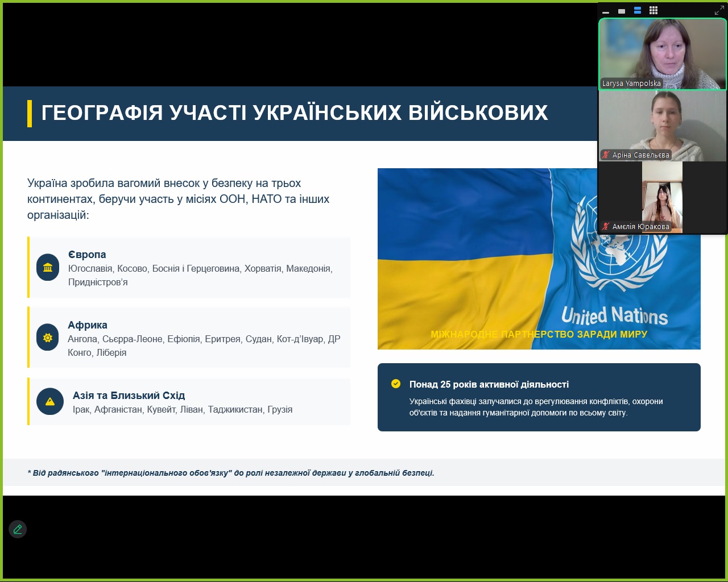Expand video panel with diagonal arrows icon
Screen dimensions: 728x582
click(719, 10)
